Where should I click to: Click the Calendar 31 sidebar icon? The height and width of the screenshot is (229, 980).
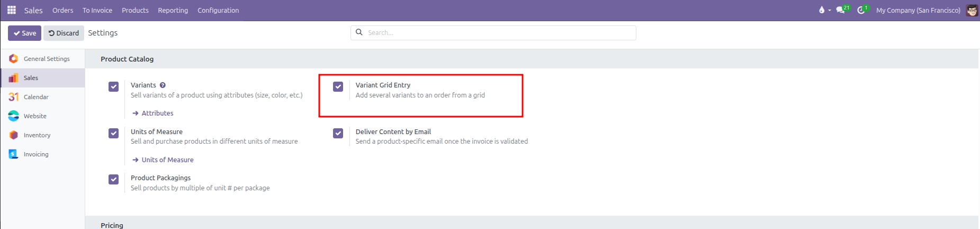coord(13,97)
